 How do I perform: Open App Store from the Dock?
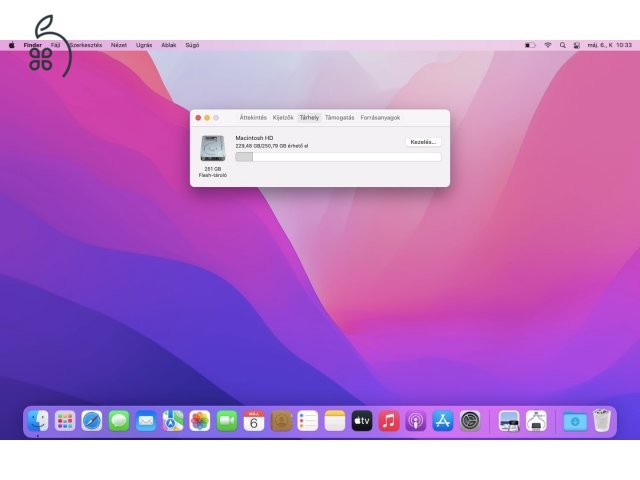tap(442, 421)
